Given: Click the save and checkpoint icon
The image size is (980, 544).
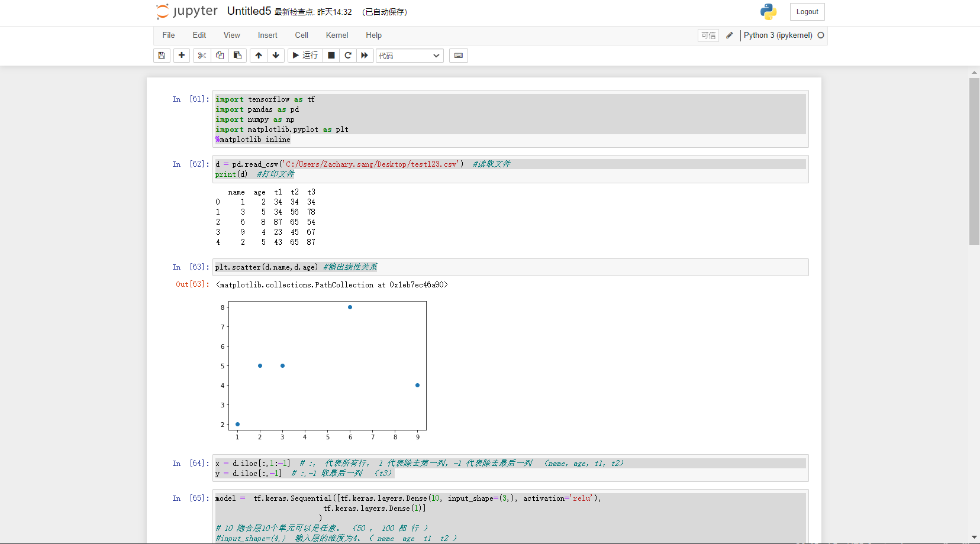Looking at the screenshot, I should click(x=162, y=56).
